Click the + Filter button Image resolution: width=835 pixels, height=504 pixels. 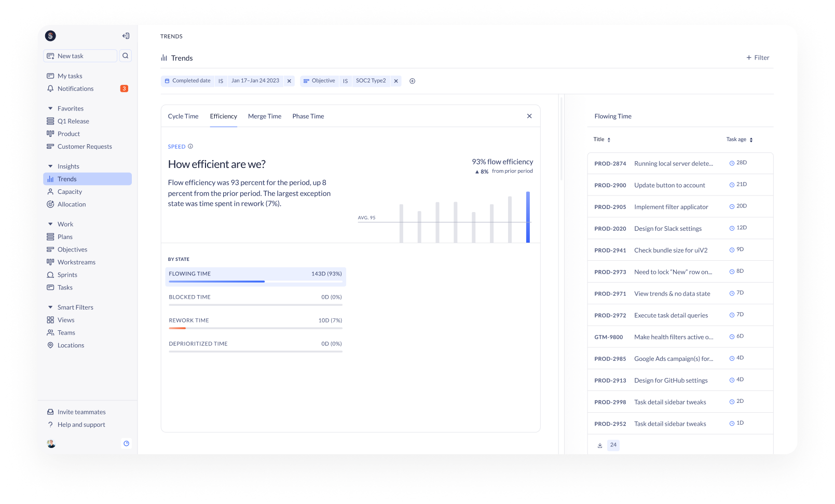pos(758,58)
